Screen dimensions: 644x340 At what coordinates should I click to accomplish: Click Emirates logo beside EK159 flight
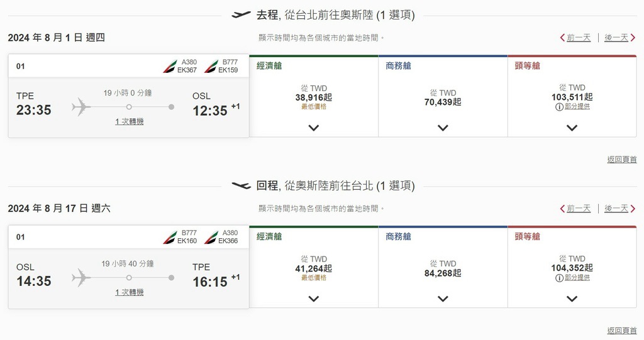point(211,66)
